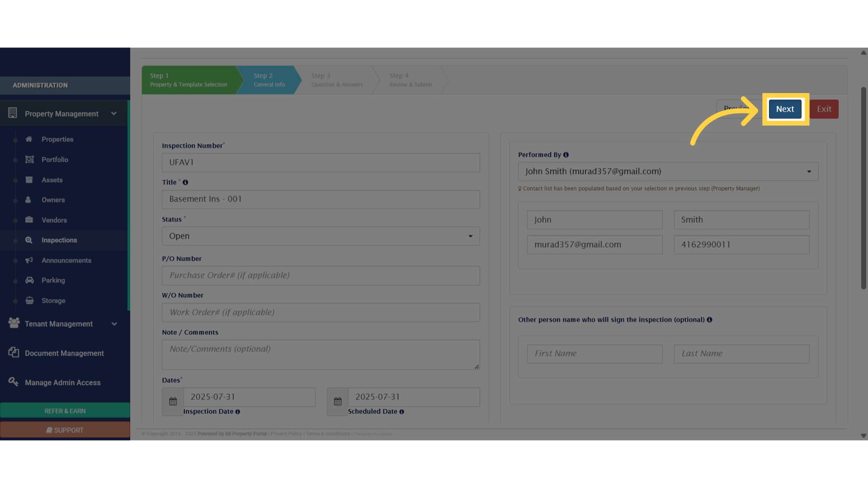868x488 pixels.
Task: Open Properties in the sidebar
Action: coord(57,139)
